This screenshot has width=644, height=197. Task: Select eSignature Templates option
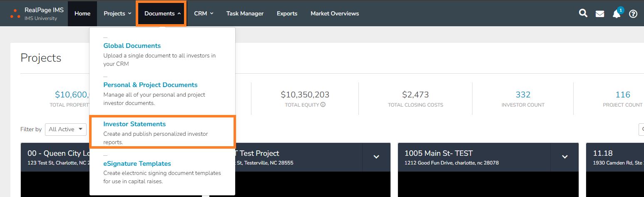point(137,164)
